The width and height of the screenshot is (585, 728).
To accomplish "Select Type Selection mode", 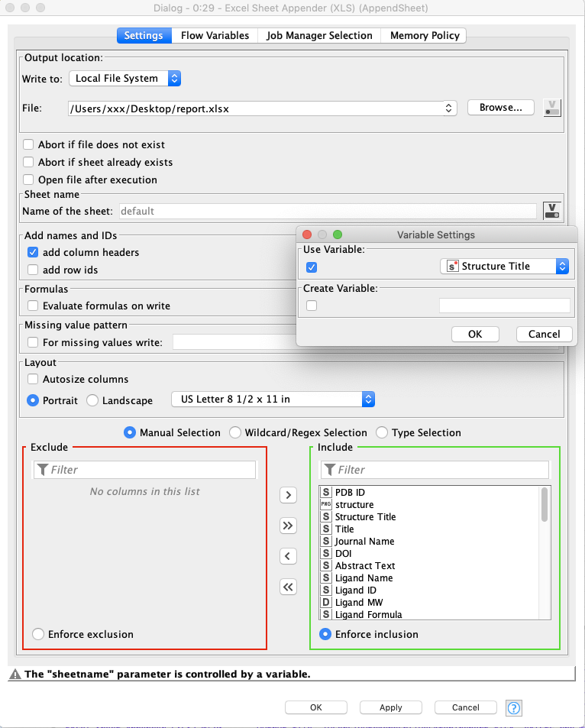I will click(x=382, y=432).
